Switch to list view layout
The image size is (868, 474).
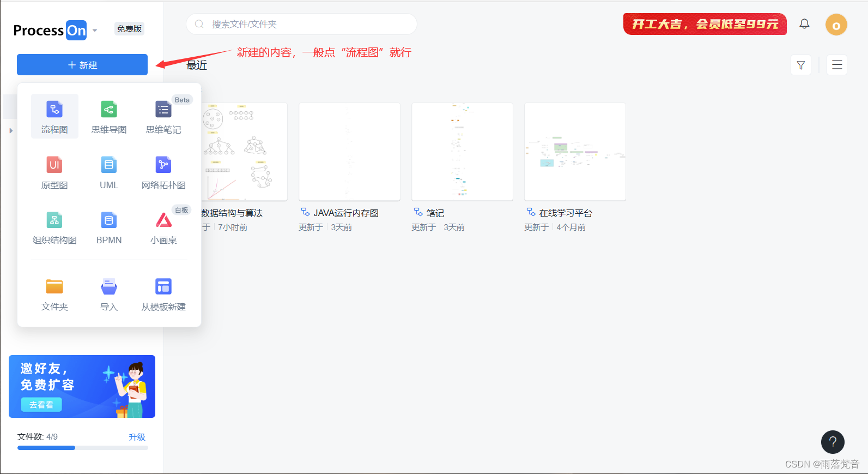[x=837, y=65]
